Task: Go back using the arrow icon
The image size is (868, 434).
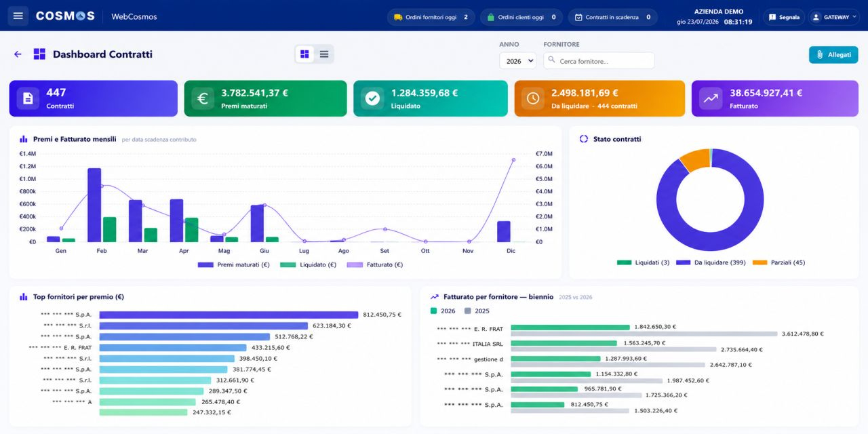Action: tap(18, 54)
